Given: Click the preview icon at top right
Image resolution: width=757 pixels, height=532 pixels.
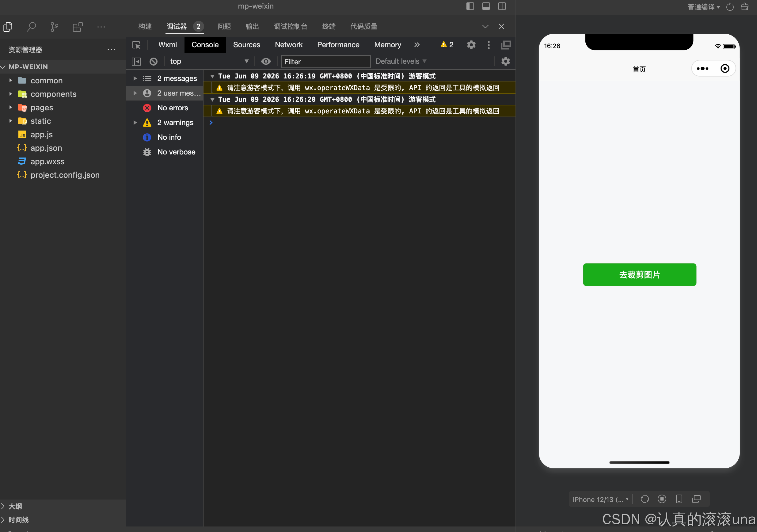Looking at the screenshot, I should point(744,7).
